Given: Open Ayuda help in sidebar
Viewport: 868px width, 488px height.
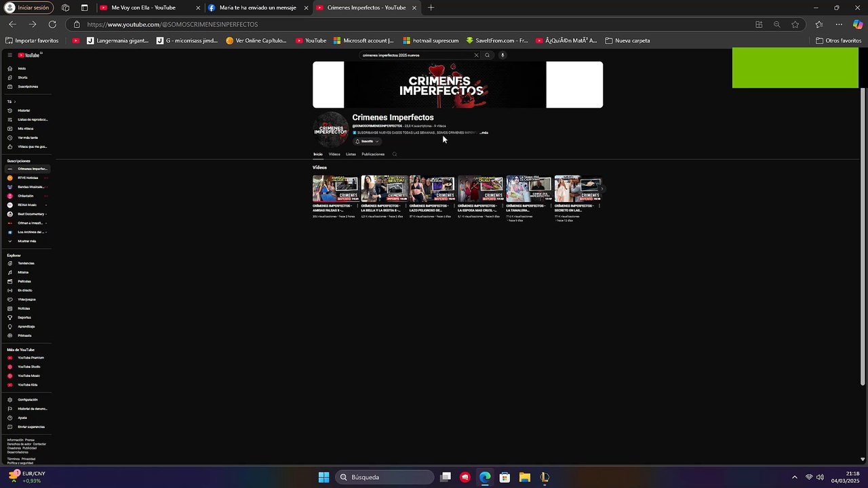Looking at the screenshot, I should coord(22,418).
